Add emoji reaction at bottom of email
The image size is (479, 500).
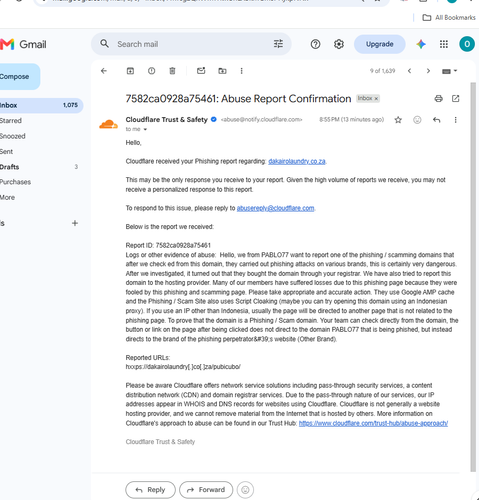coord(245,490)
